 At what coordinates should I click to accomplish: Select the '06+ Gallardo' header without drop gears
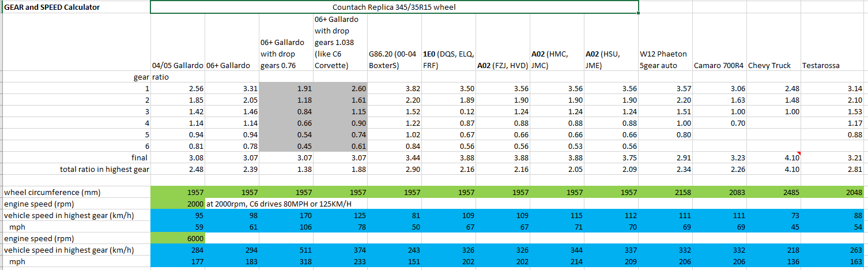(232, 42)
